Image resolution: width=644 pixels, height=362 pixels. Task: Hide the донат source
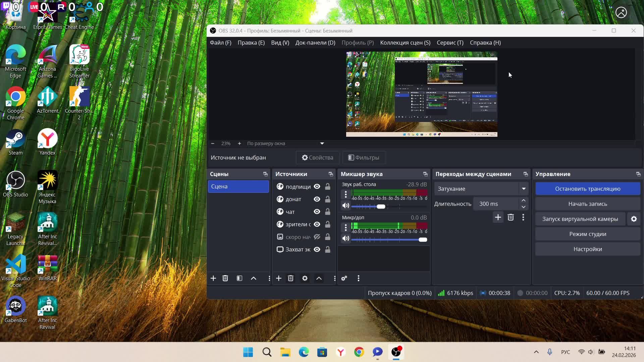point(317,199)
